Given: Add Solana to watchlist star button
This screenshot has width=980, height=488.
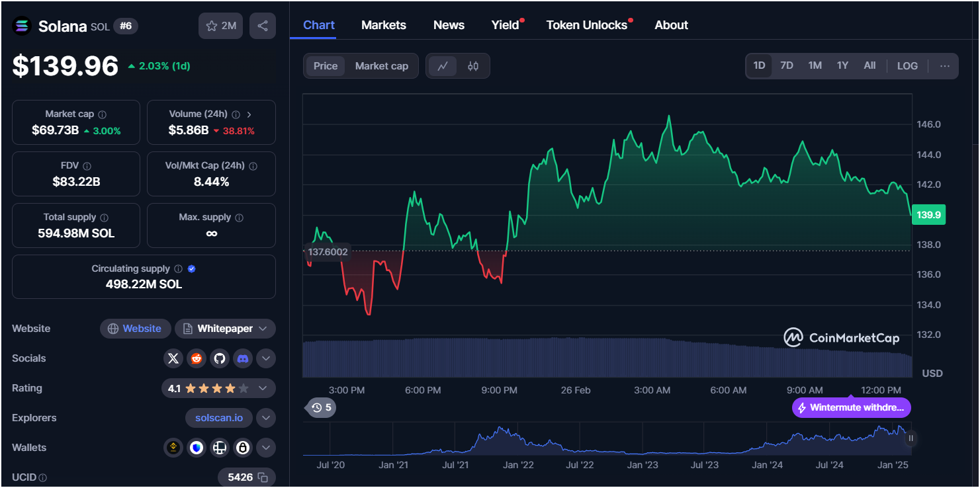Looking at the screenshot, I should coord(221,26).
